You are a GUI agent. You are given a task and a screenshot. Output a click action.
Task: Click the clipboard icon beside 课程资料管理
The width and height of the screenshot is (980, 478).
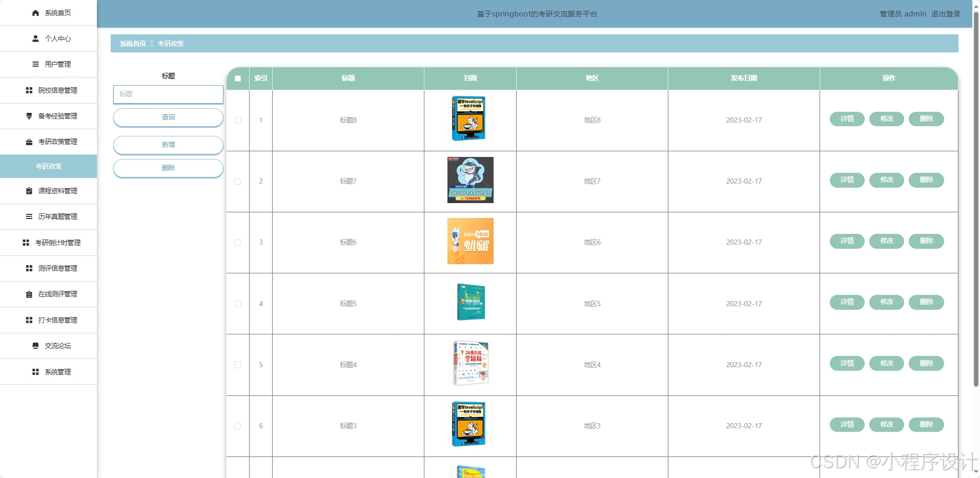click(x=29, y=191)
